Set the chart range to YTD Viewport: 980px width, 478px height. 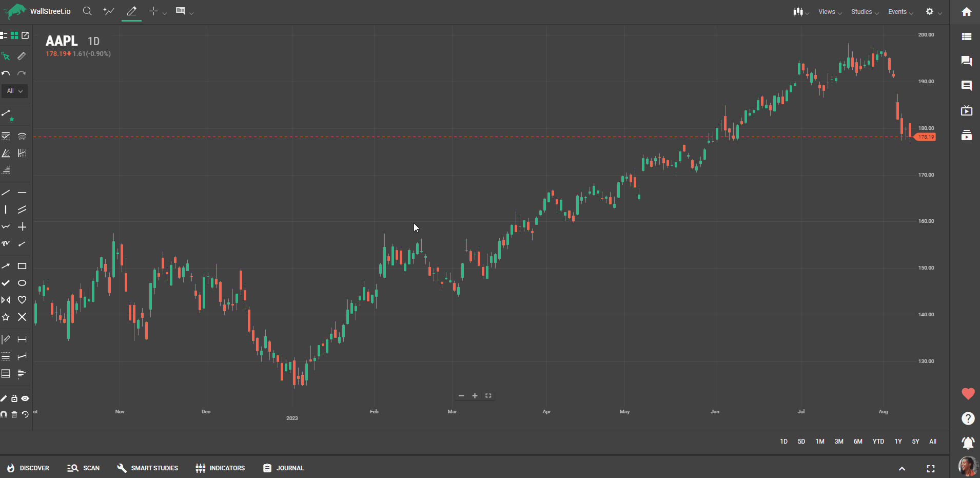coord(878,442)
